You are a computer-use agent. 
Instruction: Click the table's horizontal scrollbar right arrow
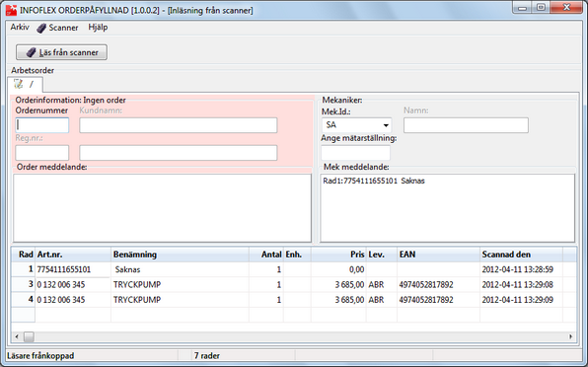pos(571,336)
